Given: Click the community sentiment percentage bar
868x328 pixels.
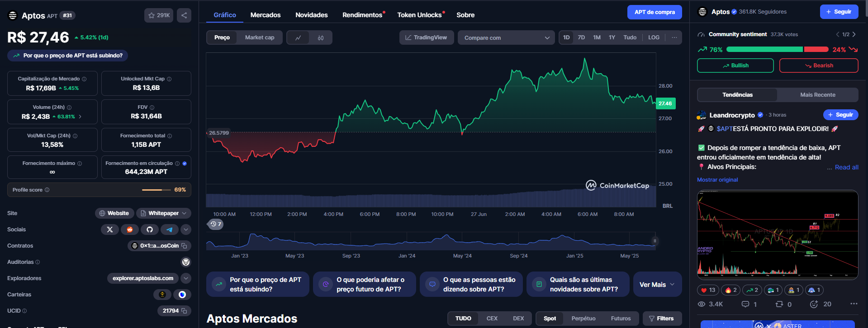Looking at the screenshot, I should (777, 50).
